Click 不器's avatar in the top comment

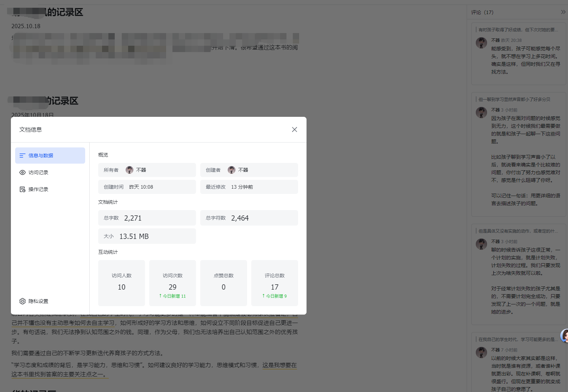(481, 43)
